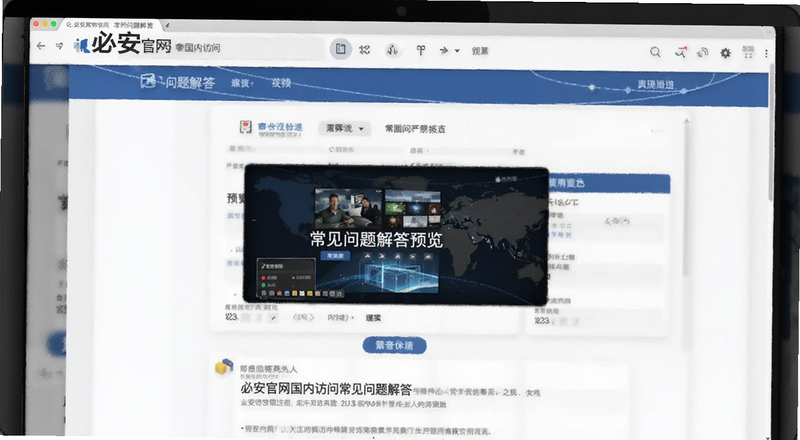Viewport: 800px width, 440px height.
Task: Click the image grid thumbnail in the preview
Action: click(x=413, y=209)
